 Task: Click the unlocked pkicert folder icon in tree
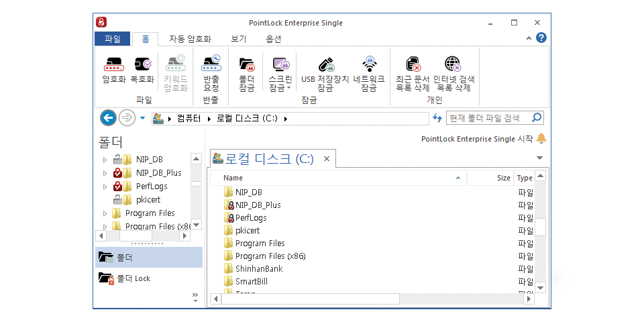click(x=122, y=200)
